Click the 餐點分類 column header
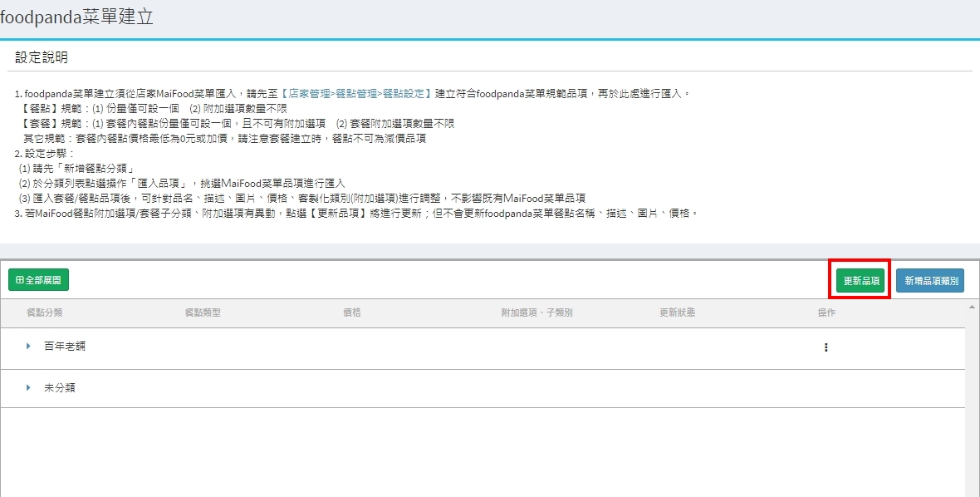The width and height of the screenshot is (980, 497). (45, 312)
